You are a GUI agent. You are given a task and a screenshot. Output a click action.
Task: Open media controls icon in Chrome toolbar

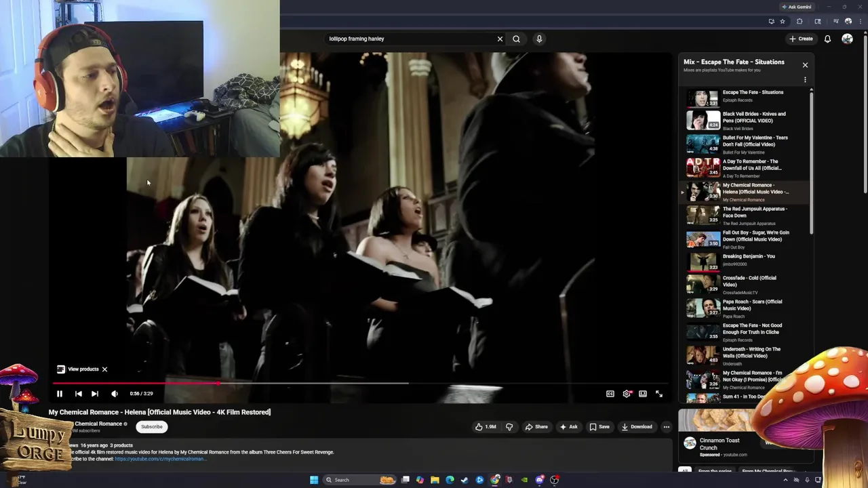point(835,22)
